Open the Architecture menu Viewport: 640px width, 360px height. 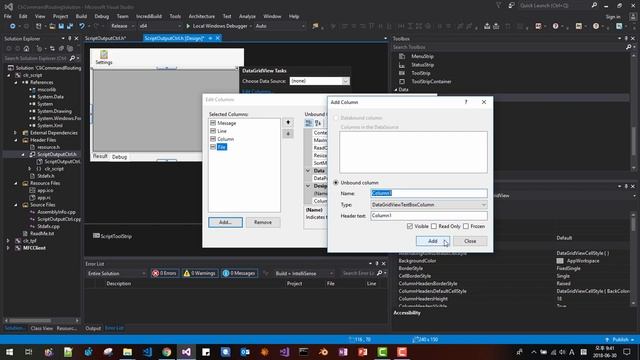point(202,16)
